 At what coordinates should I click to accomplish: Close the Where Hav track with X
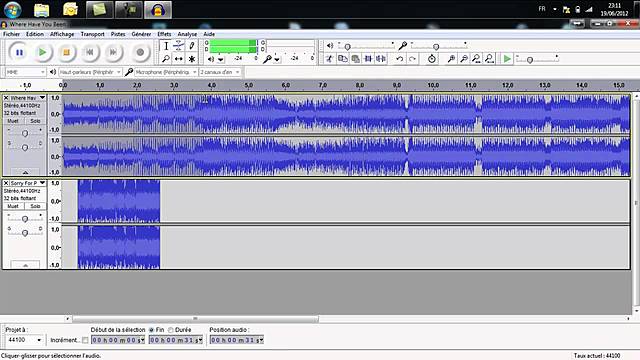coord(6,98)
